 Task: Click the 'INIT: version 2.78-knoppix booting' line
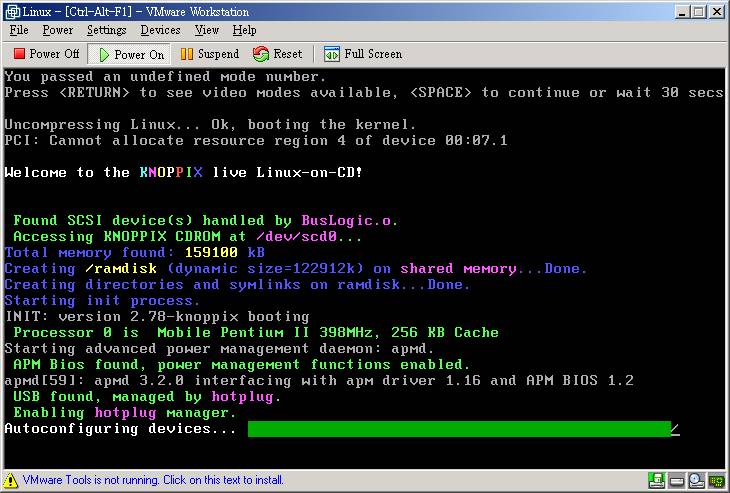coord(157,317)
